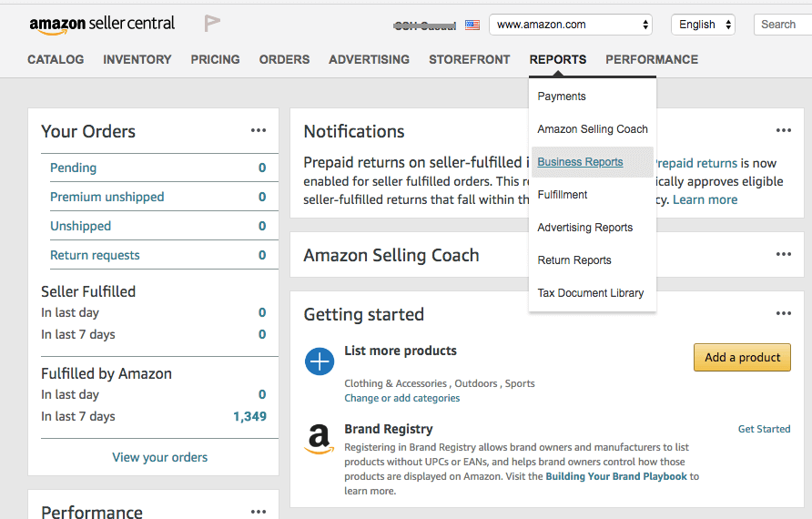The width and height of the screenshot is (812, 519).
Task: Open the English language dropdown
Action: [x=704, y=25]
